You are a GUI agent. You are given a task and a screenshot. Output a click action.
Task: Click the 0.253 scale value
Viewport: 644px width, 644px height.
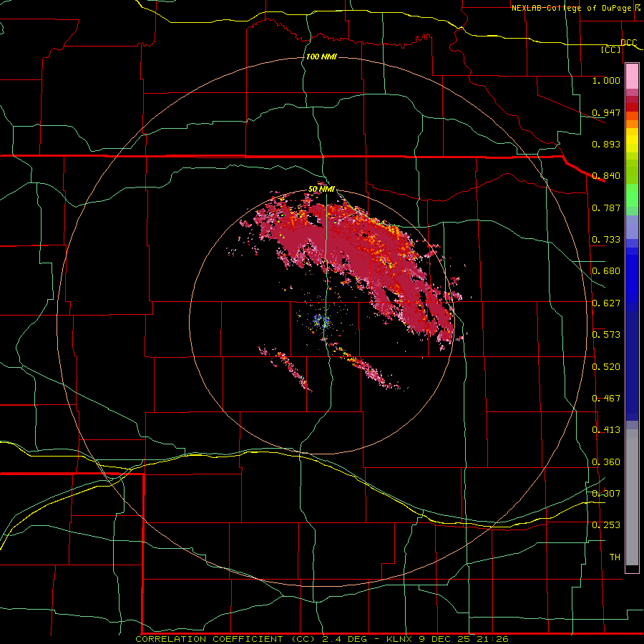pos(606,525)
